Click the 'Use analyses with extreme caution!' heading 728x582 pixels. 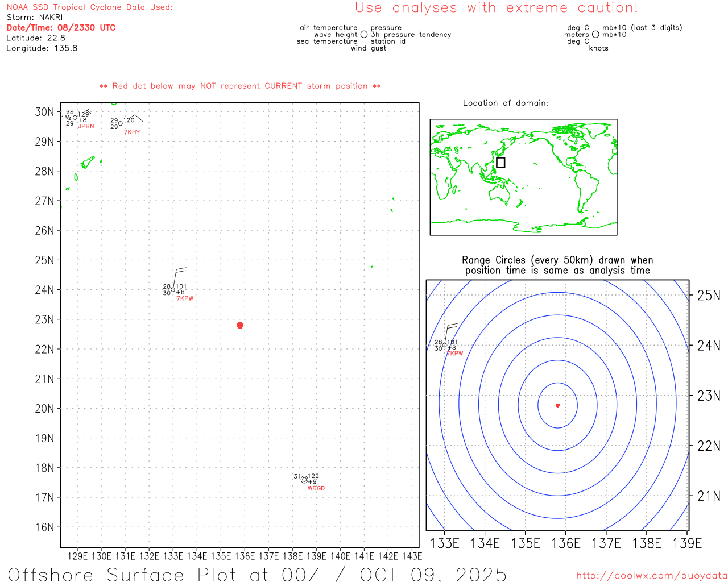(x=496, y=8)
